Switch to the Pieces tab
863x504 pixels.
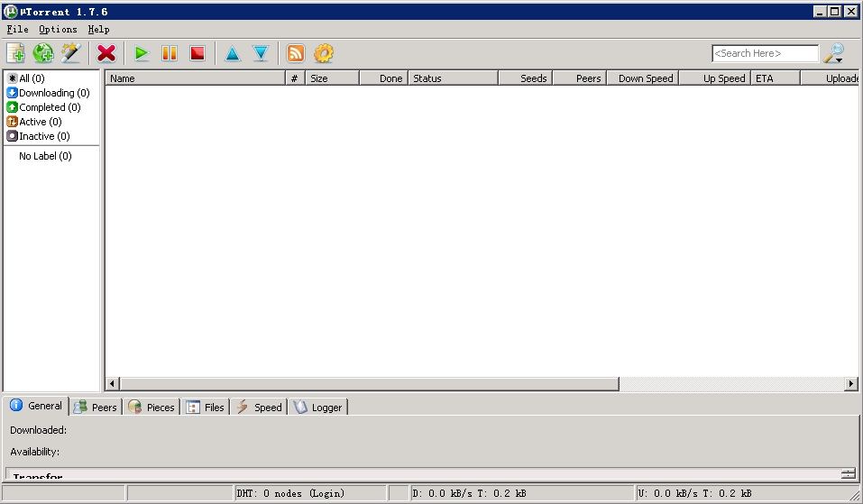(151, 408)
